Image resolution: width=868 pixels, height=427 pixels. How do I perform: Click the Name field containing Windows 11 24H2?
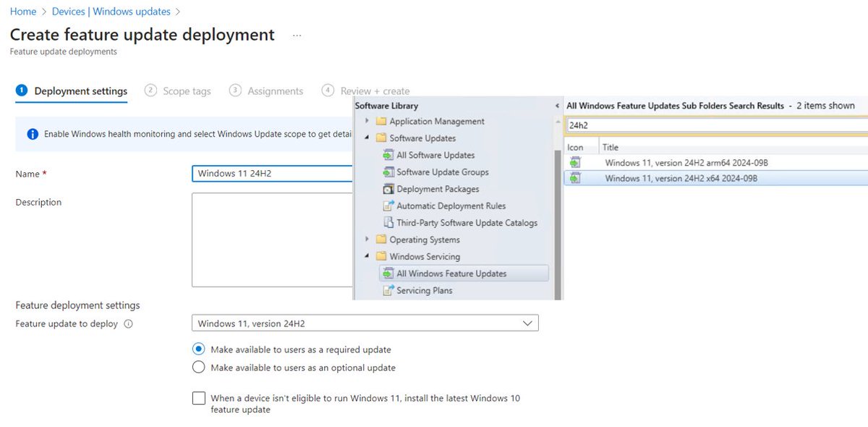[x=272, y=174]
